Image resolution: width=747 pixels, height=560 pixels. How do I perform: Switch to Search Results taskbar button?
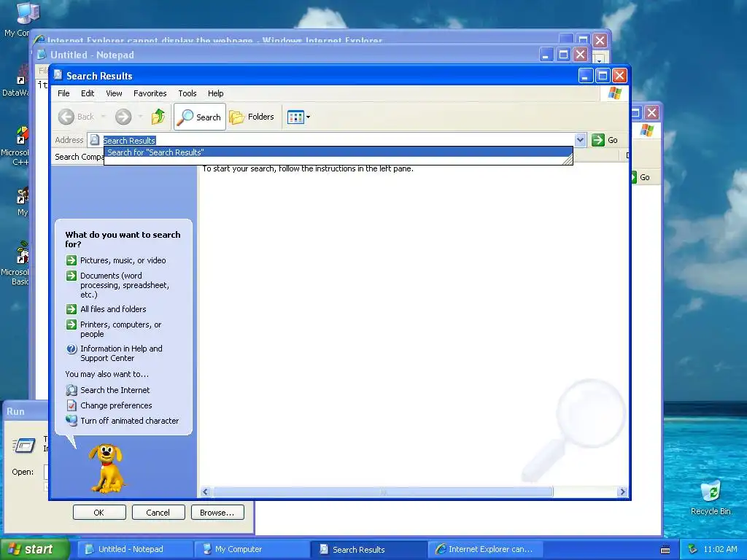[x=369, y=549]
